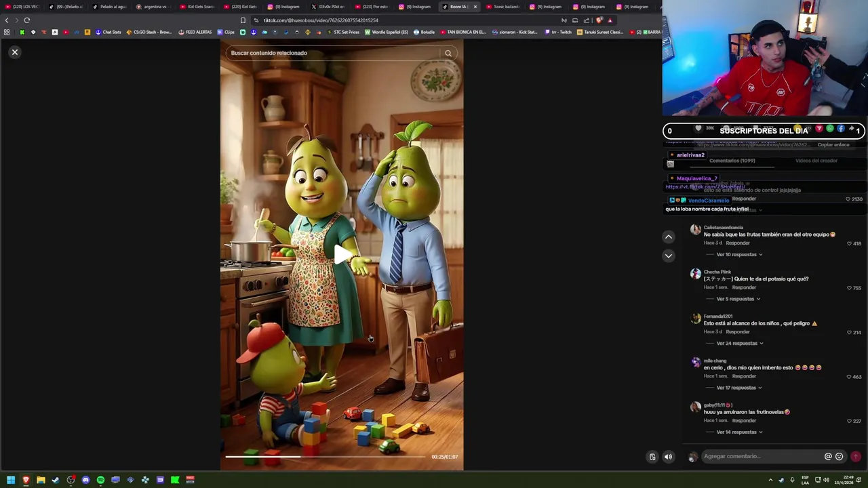Like Cañetanaenfrancia's comment with 418 likes
Viewport: 868px width, 488px height.
coord(849,243)
